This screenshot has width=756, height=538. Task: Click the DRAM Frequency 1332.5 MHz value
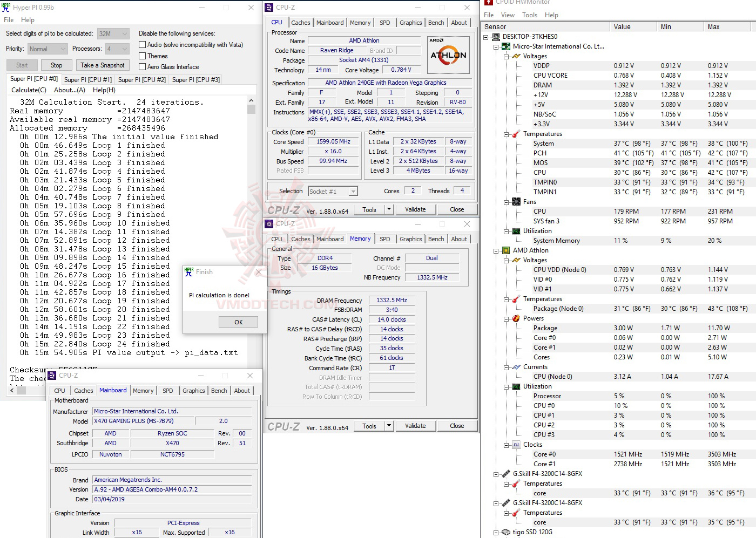(391, 300)
